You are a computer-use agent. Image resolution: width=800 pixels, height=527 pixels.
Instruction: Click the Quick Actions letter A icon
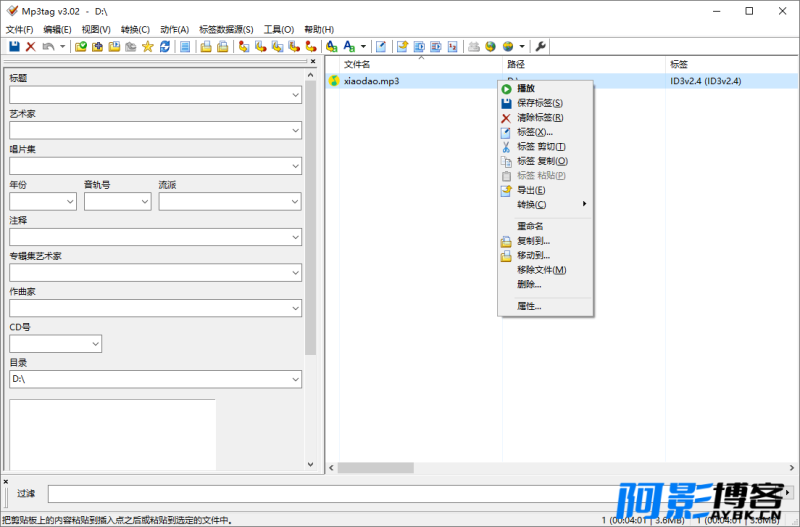[349, 46]
